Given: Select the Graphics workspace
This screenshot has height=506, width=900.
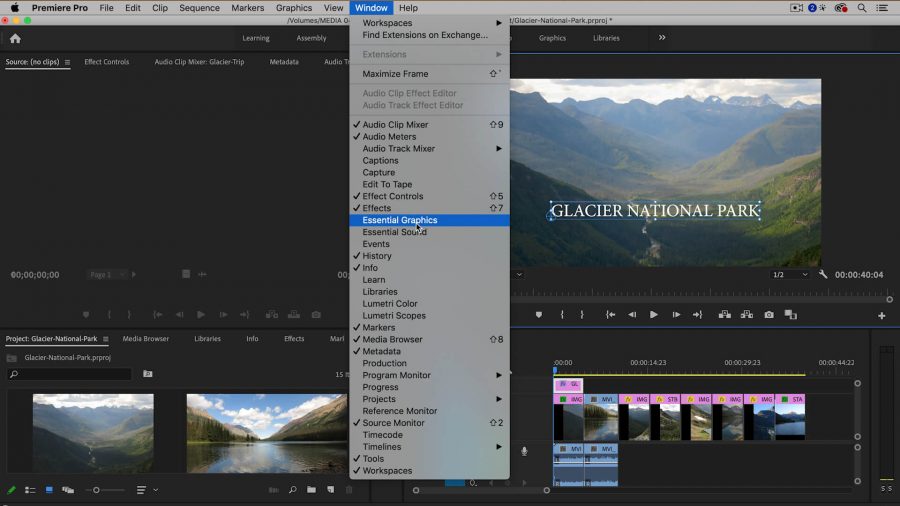Looking at the screenshot, I should click(x=552, y=38).
